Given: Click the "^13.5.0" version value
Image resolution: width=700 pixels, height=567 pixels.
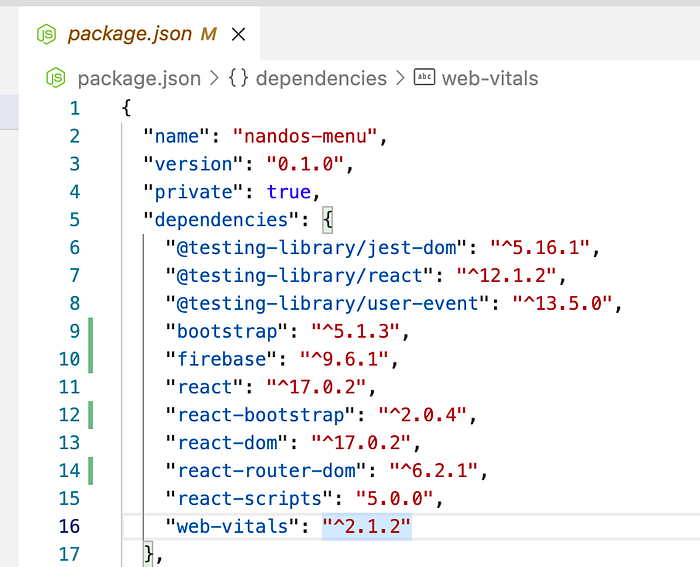Looking at the screenshot, I should (x=562, y=304).
